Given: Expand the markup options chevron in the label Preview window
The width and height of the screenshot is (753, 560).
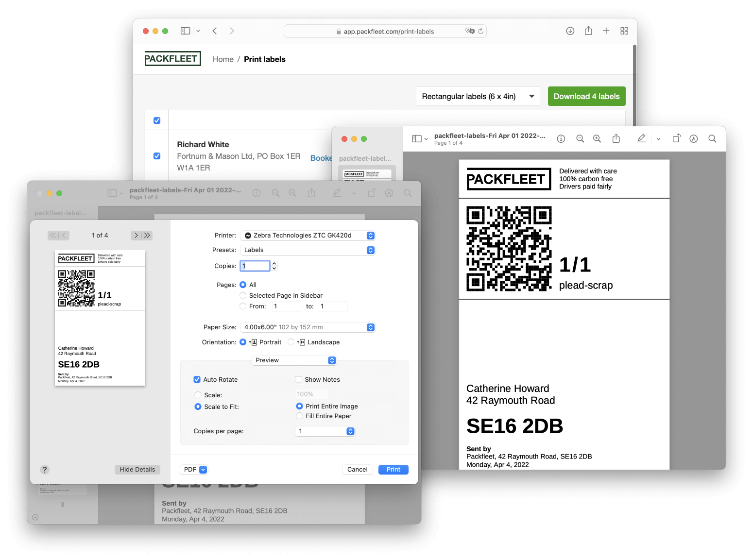Looking at the screenshot, I should (658, 139).
